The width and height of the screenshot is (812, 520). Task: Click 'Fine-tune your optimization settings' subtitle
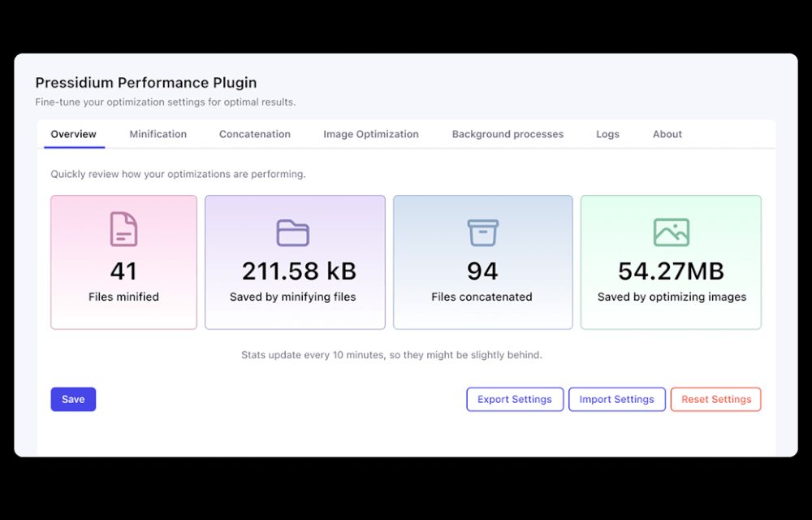(x=165, y=102)
